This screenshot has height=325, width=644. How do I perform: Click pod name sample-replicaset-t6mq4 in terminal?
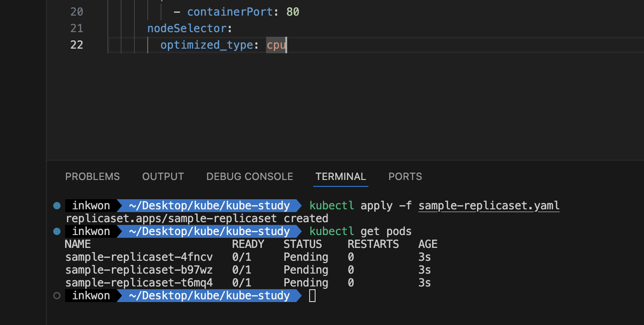139,283
